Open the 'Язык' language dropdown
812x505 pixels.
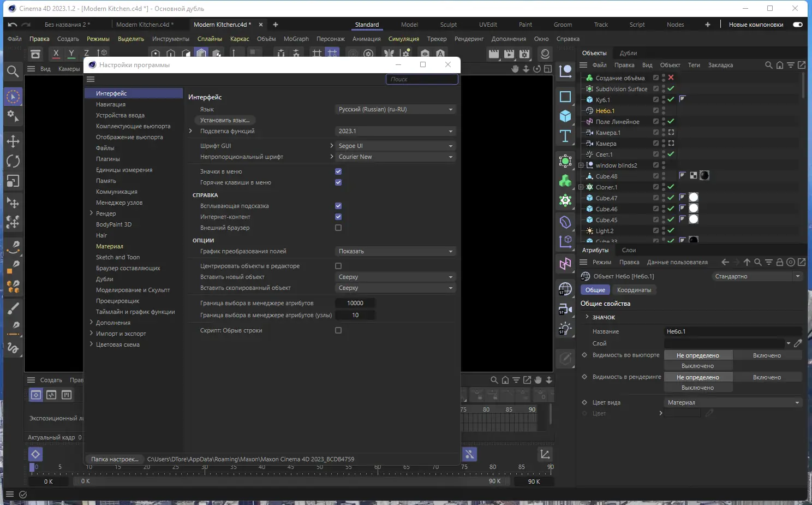pos(395,109)
